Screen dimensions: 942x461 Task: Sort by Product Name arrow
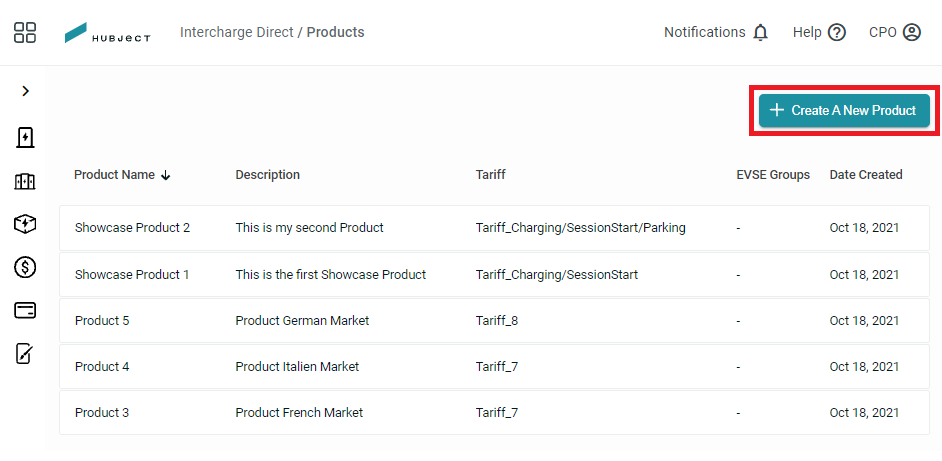tap(166, 175)
